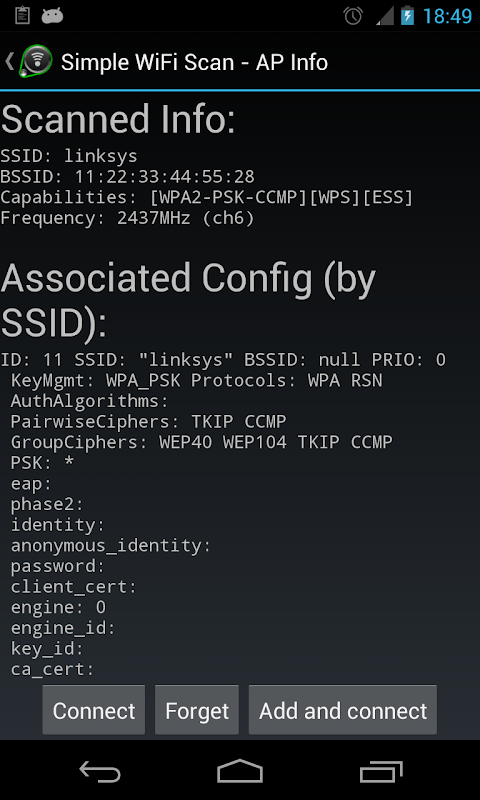Screen dimensions: 480x800
Task: Tap the BSSID 11:22:33:44:55:28 line
Action: (x=128, y=177)
